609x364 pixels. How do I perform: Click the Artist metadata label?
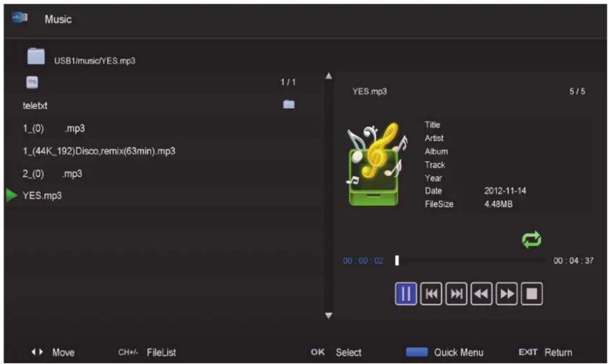pyautogui.click(x=434, y=138)
